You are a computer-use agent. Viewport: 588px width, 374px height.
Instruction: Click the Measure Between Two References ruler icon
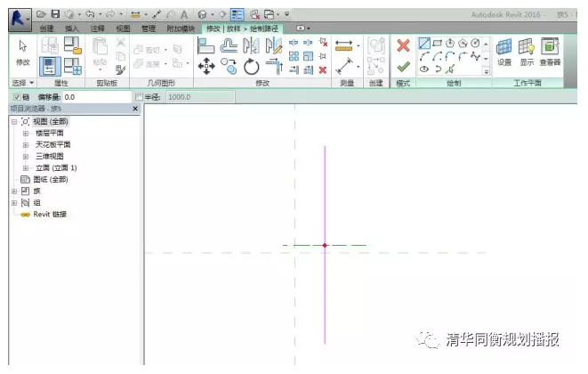tap(344, 45)
